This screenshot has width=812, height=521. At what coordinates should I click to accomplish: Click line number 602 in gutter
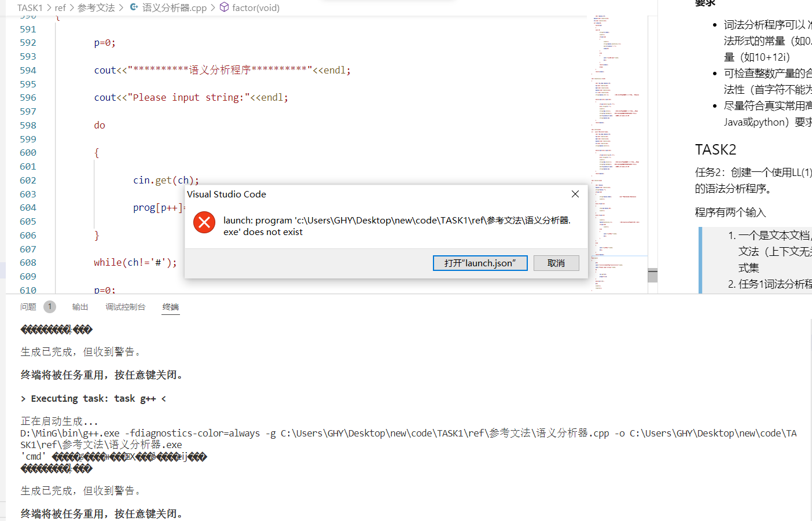pyautogui.click(x=28, y=180)
